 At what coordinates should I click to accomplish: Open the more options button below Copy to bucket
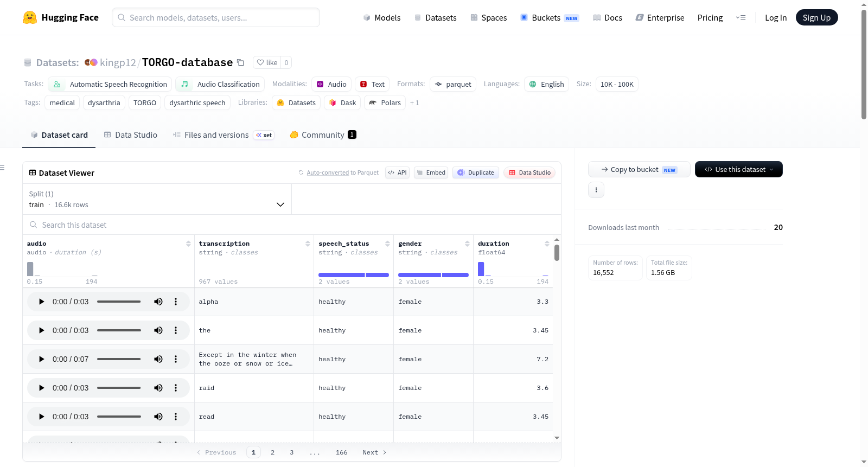(596, 190)
